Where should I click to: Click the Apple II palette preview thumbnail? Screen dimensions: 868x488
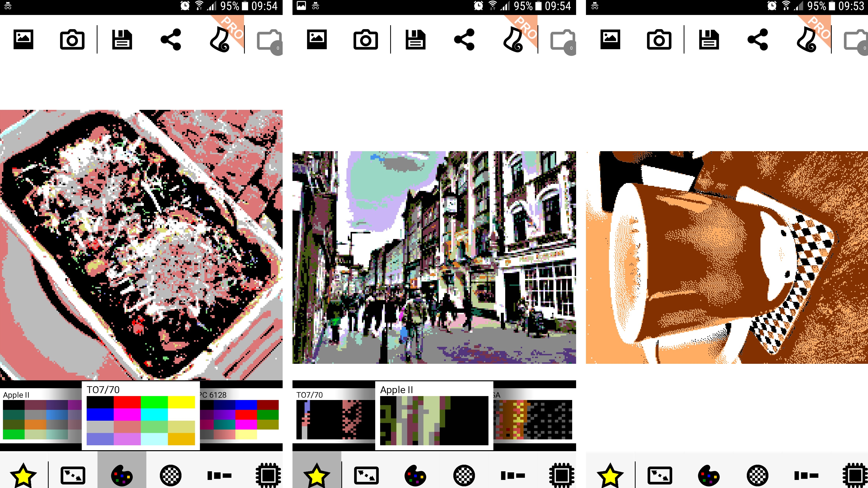point(42,417)
